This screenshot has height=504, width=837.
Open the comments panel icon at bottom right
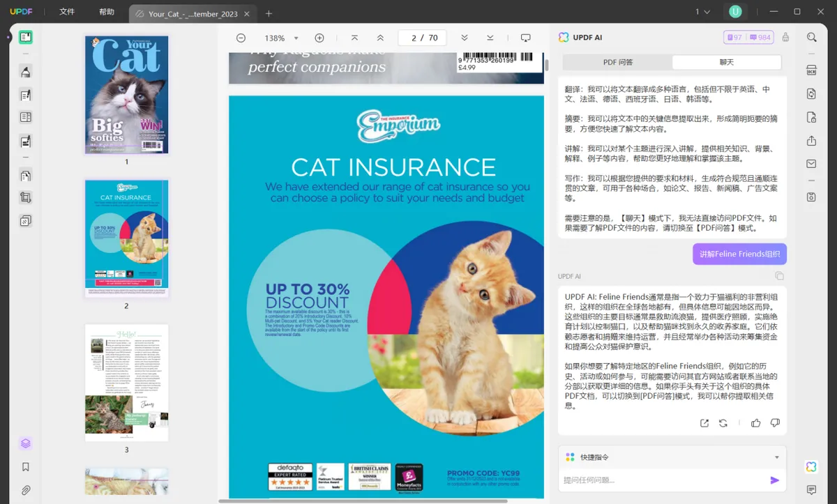coord(811,490)
